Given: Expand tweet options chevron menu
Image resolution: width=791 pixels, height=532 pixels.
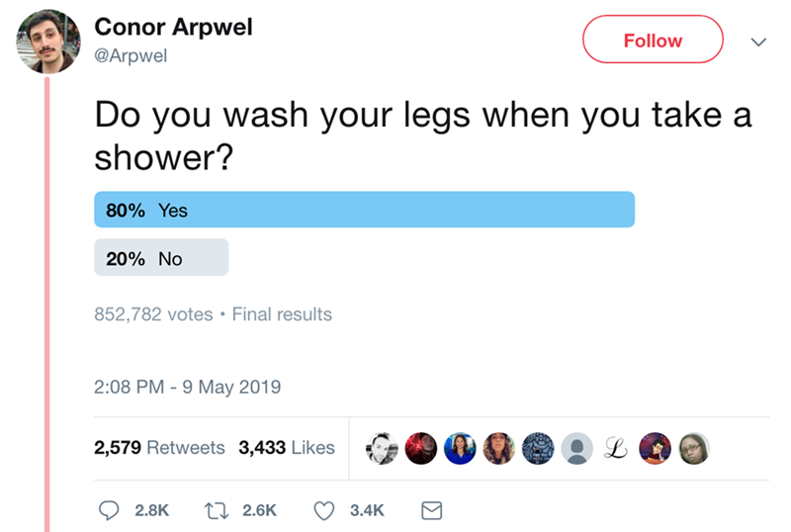Looking at the screenshot, I should tap(758, 42).
